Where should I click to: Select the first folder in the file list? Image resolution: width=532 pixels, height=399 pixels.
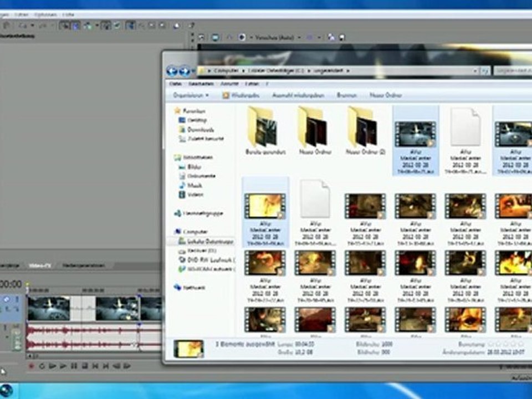coord(265,131)
